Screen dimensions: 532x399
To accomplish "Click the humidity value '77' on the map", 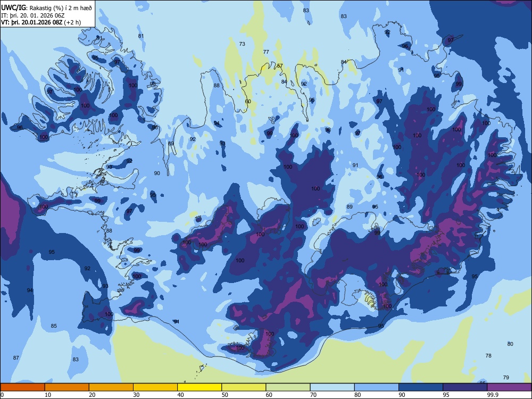I will [266, 52].
